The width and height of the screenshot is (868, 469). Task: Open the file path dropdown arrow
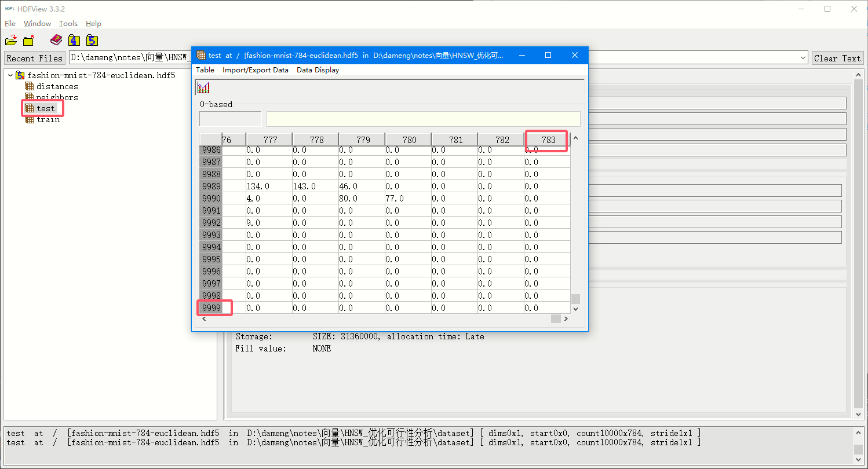[x=803, y=58]
